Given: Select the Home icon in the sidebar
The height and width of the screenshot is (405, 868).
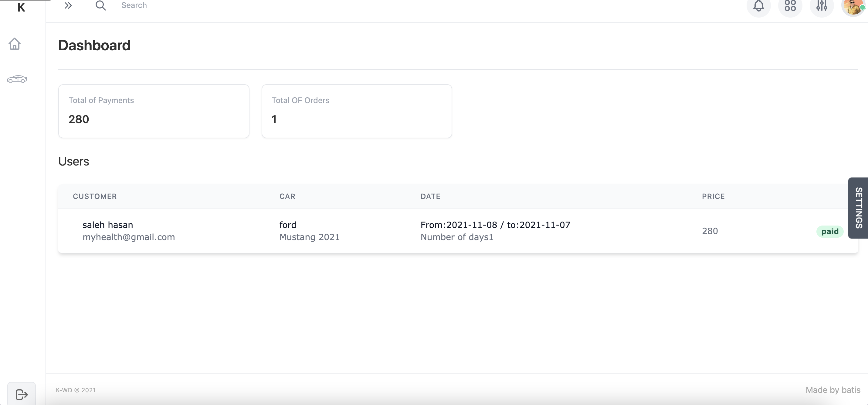Looking at the screenshot, I should [x=15, y=44].
